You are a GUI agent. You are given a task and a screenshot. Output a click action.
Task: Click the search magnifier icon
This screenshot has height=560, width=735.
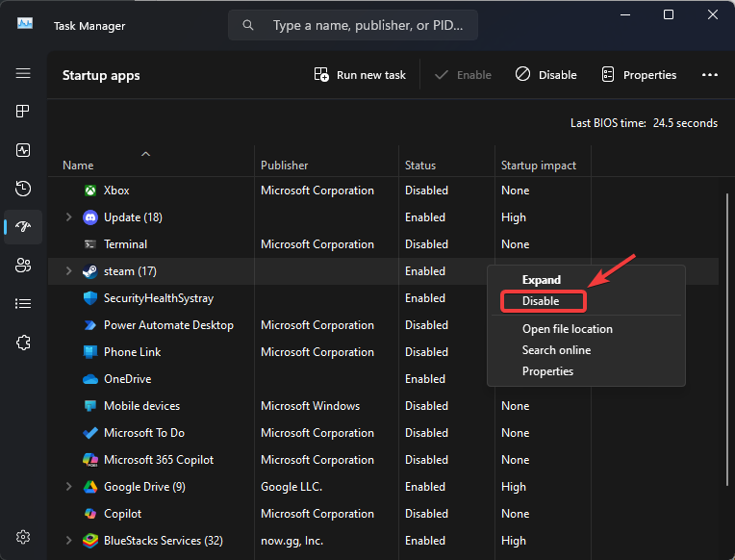pyautogui.click(x=248, y=25)
